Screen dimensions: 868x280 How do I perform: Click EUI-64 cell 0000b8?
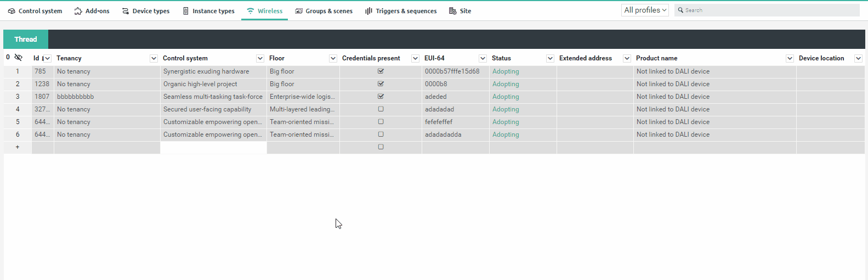pos(455,84)
